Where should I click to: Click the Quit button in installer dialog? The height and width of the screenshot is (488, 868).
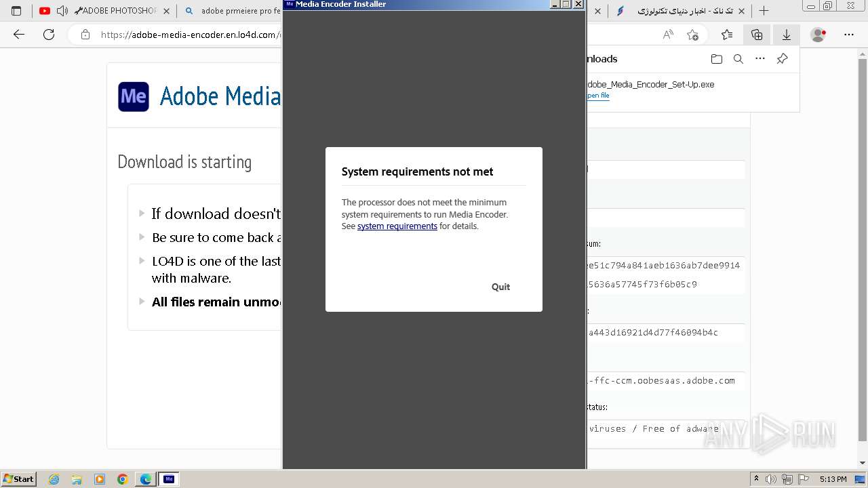500,287
